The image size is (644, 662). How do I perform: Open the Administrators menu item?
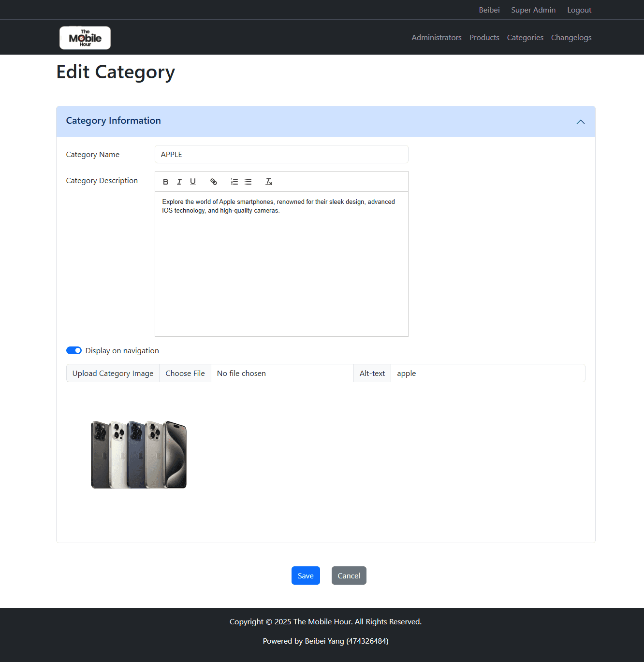coord(436,38)
